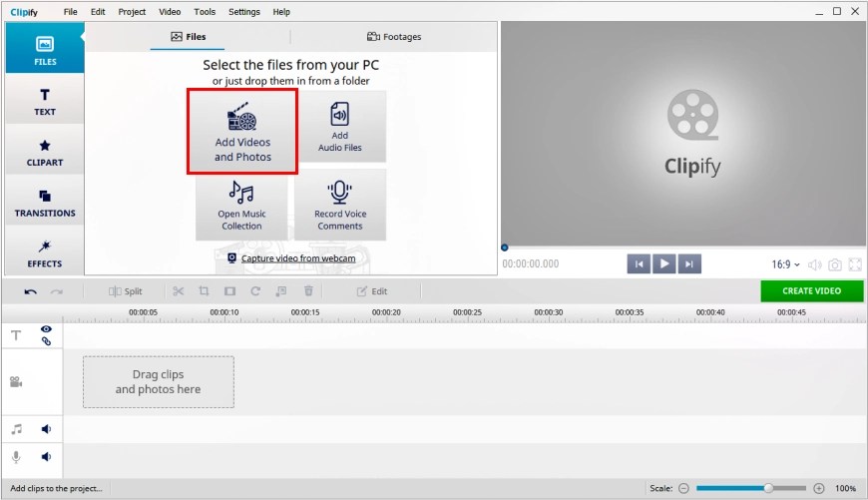Open the Video menu
The image size is (868, 500).
click(x=170, y=12)
